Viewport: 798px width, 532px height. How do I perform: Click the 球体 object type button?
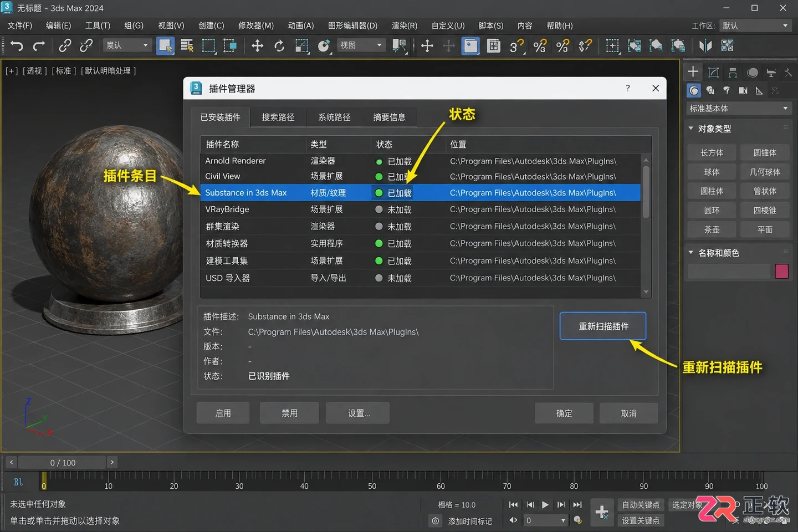(712, 172)
